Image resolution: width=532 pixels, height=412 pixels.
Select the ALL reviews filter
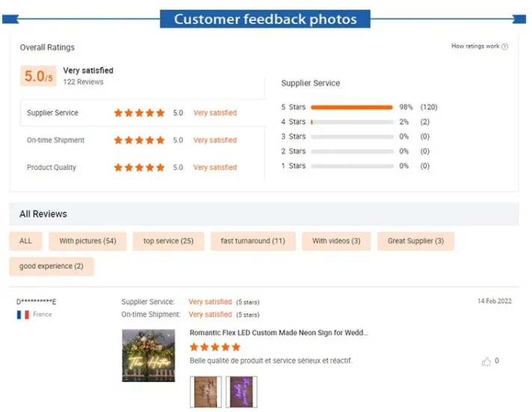pyautogui.click(x=26, y=241)
